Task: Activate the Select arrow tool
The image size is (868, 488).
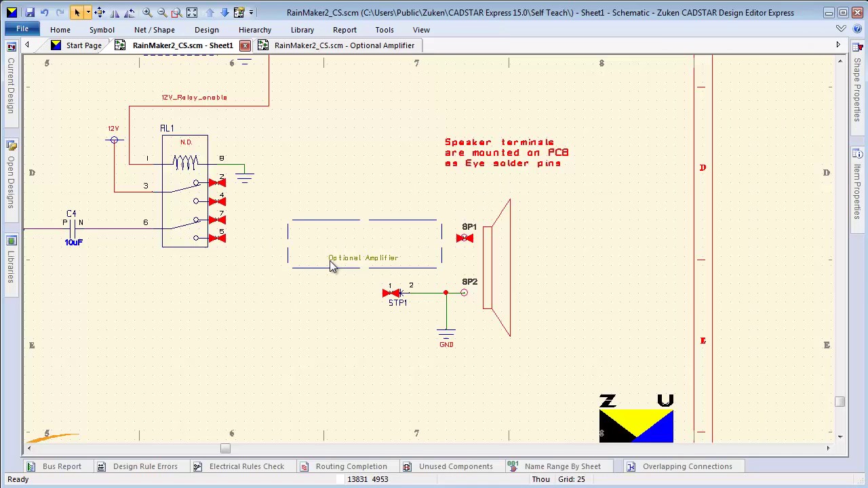Action: 77,12
